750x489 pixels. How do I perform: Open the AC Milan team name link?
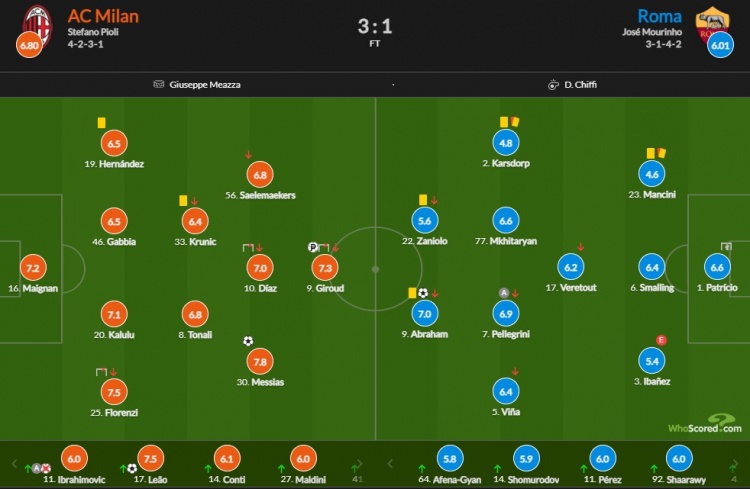coord(103,16)
